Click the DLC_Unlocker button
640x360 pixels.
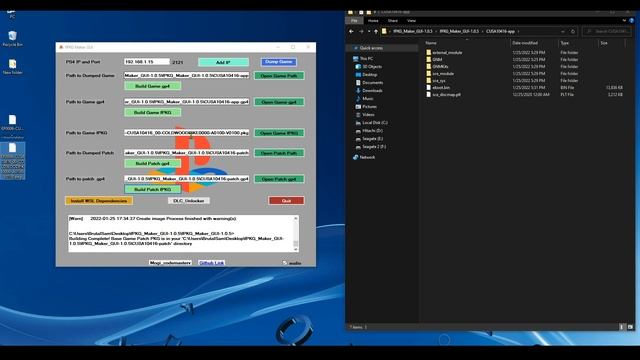(x=189, y=200)
